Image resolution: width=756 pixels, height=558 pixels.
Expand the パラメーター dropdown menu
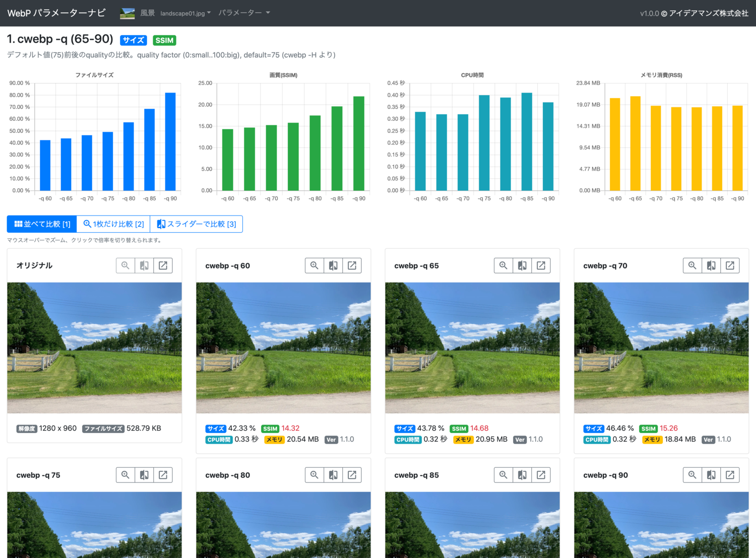tap(244, 13)
